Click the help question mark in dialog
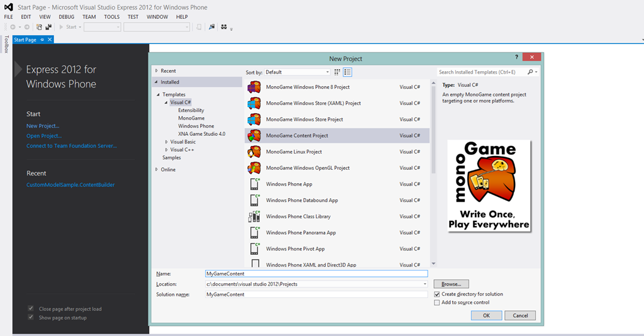The height and width of the screenshot is (336, 644). pos(517,57)
